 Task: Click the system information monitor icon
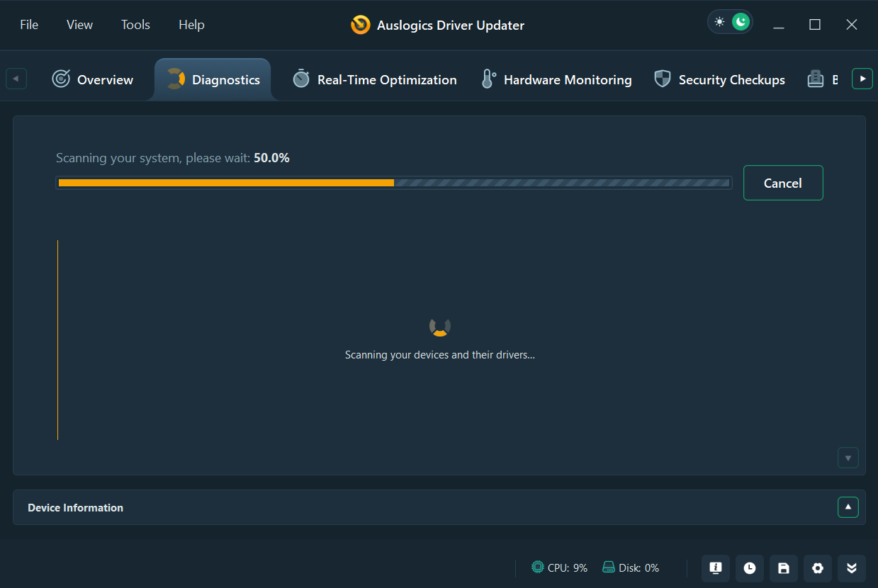pos(716,568)
